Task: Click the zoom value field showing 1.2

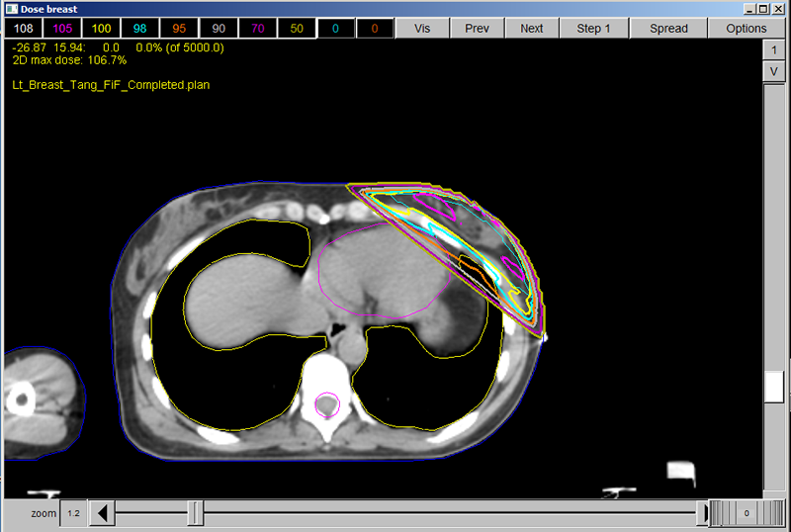Action: pyautogui.click(x=74, y=513)
